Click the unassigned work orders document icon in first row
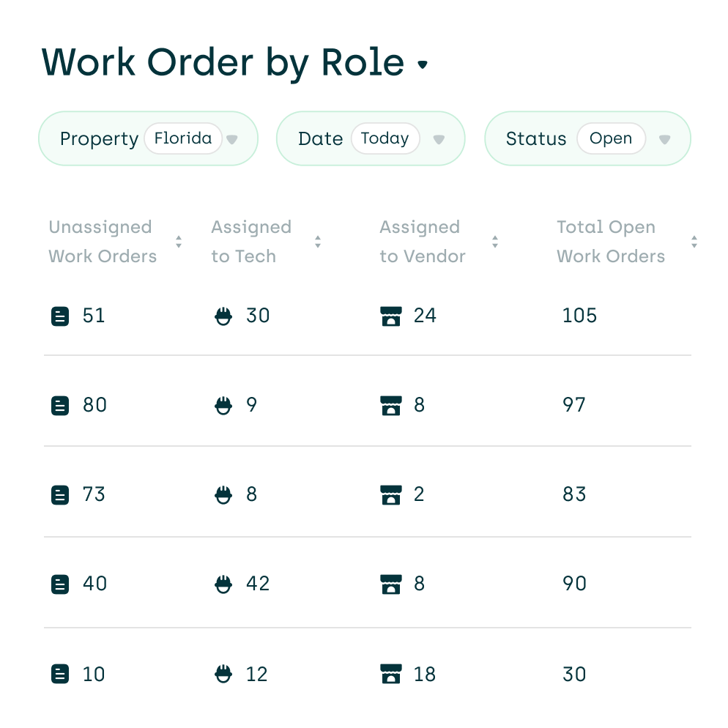 (60, 316)
